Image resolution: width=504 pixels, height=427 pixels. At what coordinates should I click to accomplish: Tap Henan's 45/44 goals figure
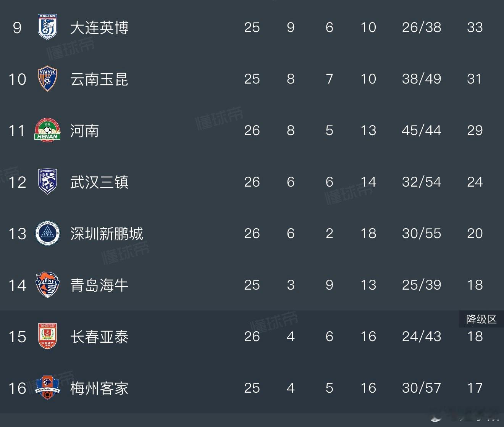tap(422, 131)
